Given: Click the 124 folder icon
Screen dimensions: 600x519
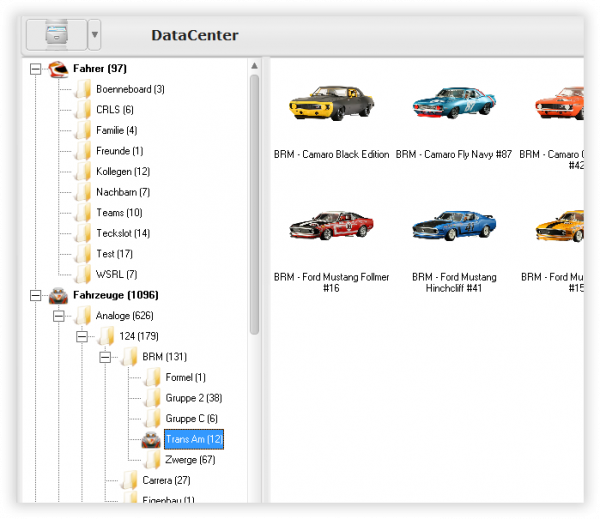Looking at the screenshot, I should click(106, 336).
